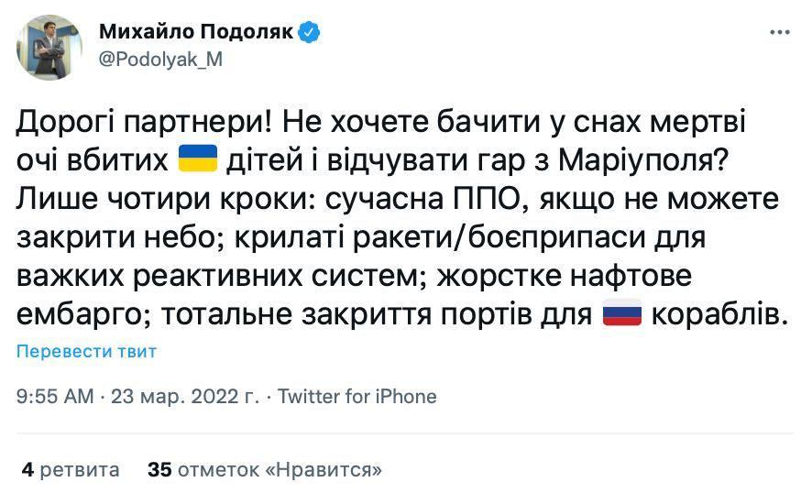Open the author's profile picture

coord(44,48)
